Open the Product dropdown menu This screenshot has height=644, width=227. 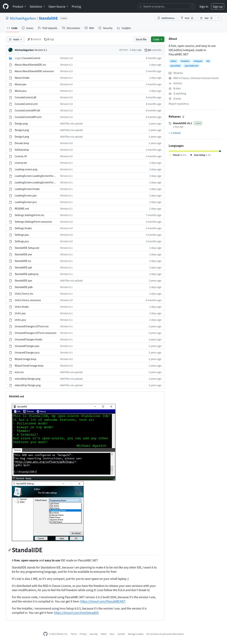(19, 7)
